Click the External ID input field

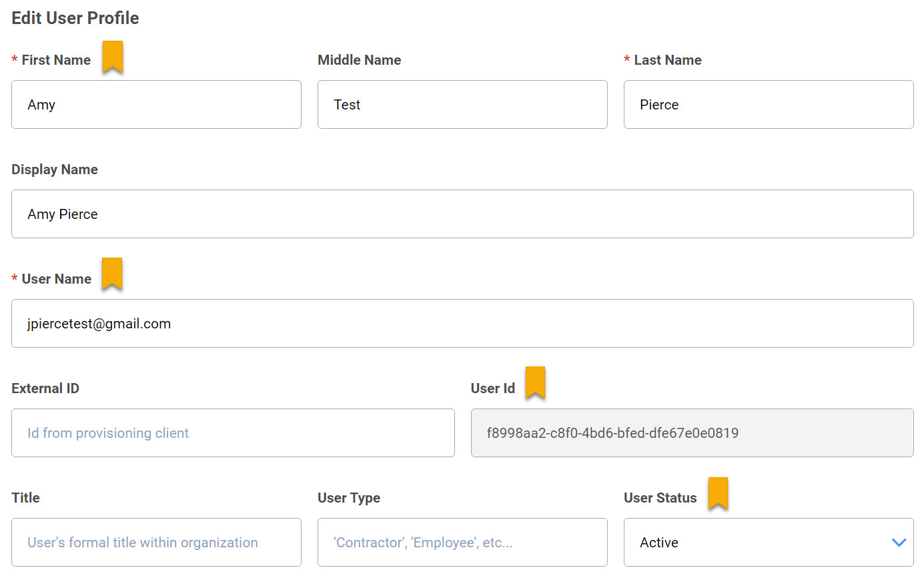[233, 433]
